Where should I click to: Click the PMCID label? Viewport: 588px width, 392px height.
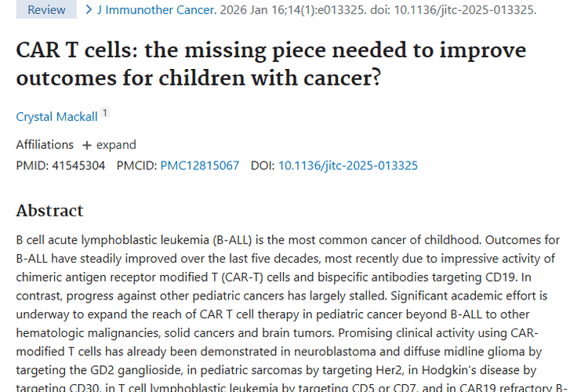(x=136, y=165)
